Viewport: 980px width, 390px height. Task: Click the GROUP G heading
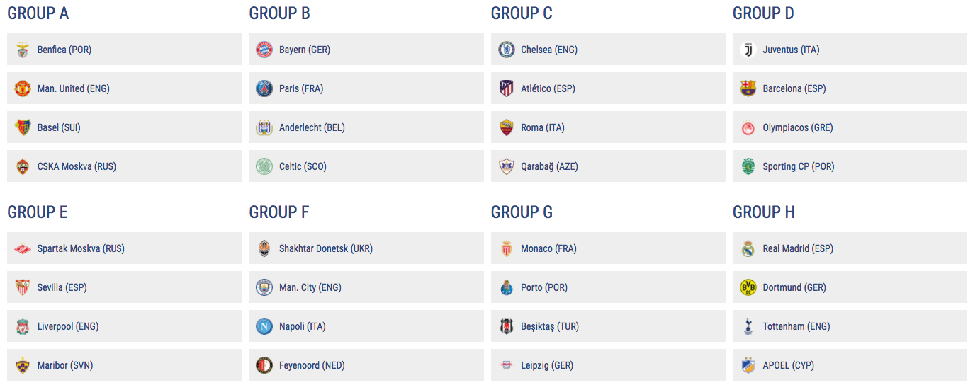(x=522, y=212)
